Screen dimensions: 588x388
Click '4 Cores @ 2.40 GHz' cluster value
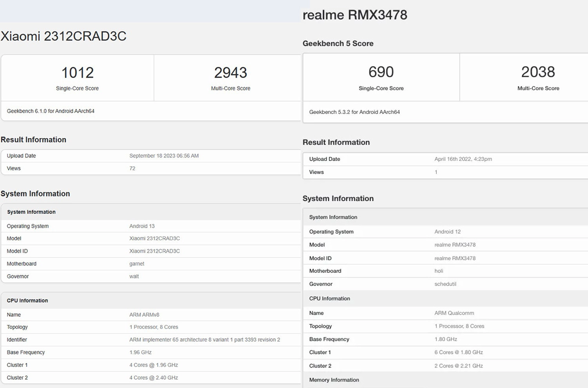tap(154, 378)
